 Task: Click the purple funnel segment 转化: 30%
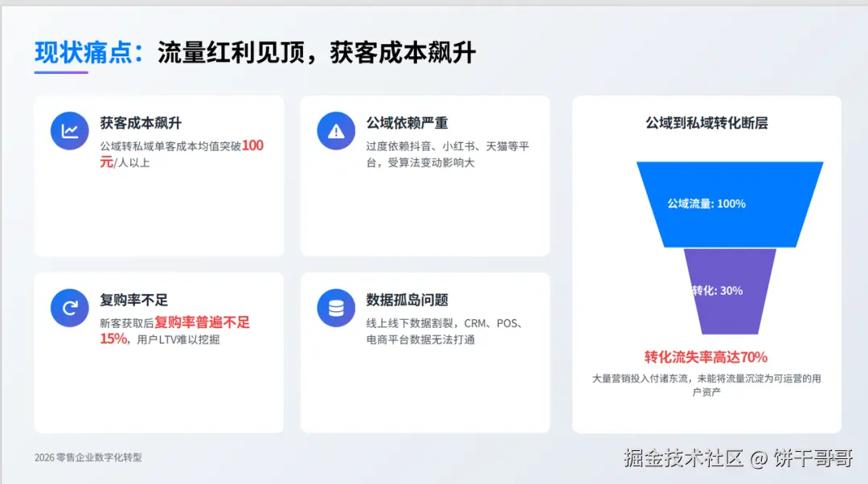(x=730, y=291)
